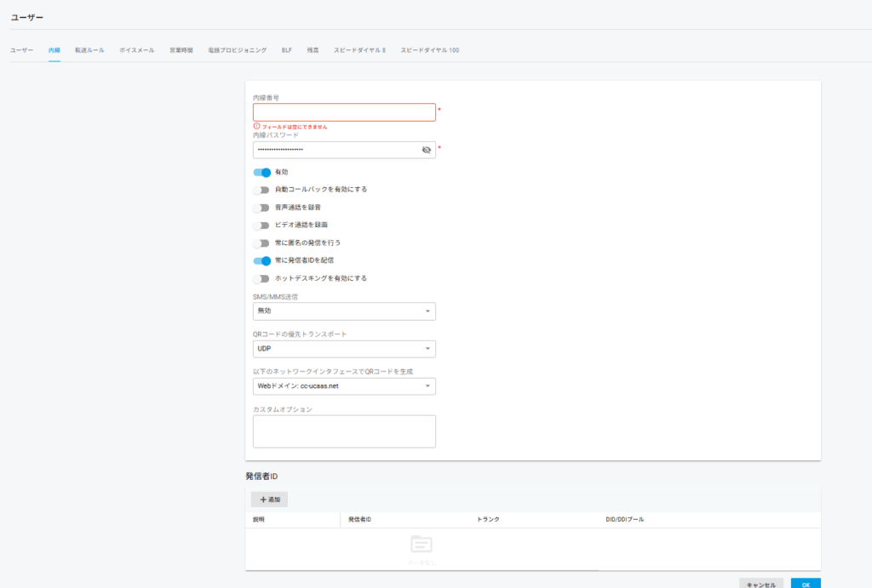This screenshot has height=588, width=872.
Task: Enable ビデオ通話を録画 toggle
Action: (x=261, y=225)
